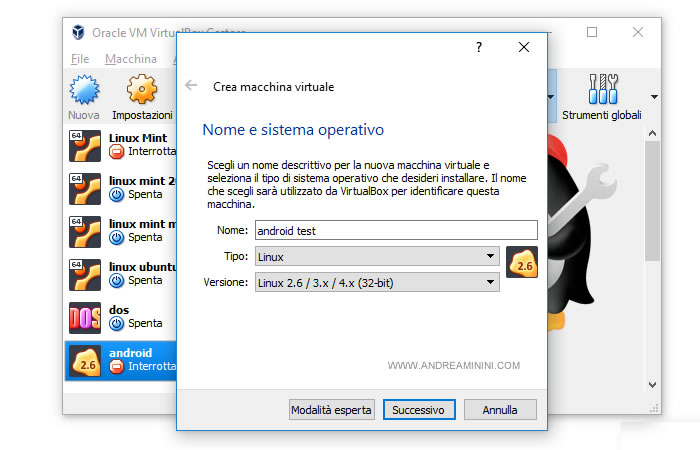Select the linux ubuntu VM icon
This screenshot has height=450, width=700.
[85, 275]
